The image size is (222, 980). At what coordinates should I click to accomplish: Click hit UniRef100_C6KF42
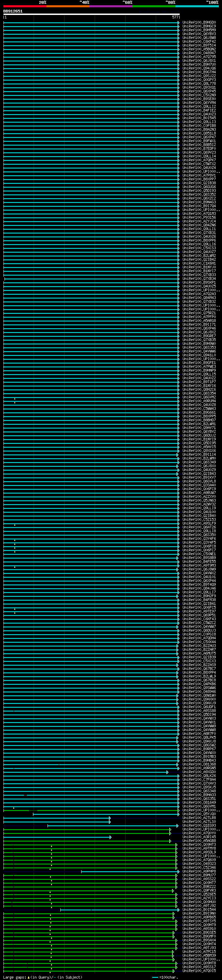point(199,41)
